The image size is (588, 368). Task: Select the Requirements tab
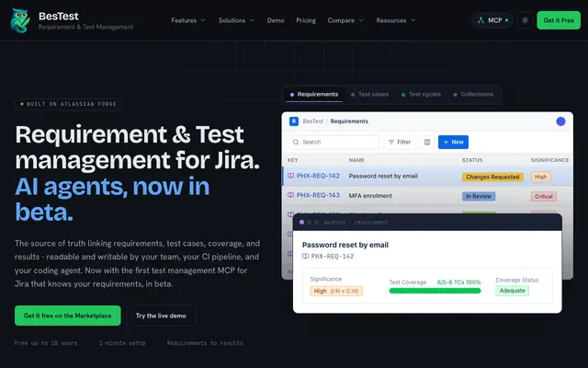tap(314, 94)
